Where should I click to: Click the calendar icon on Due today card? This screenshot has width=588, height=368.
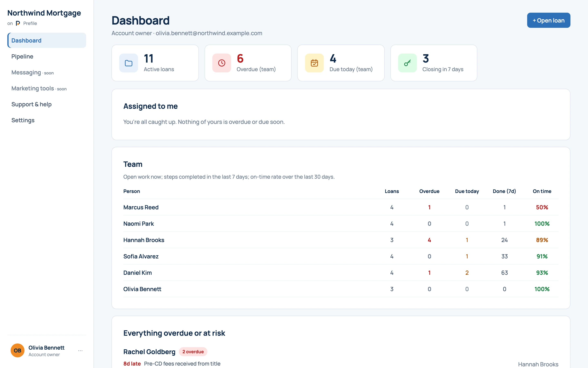tap(314, 63)
